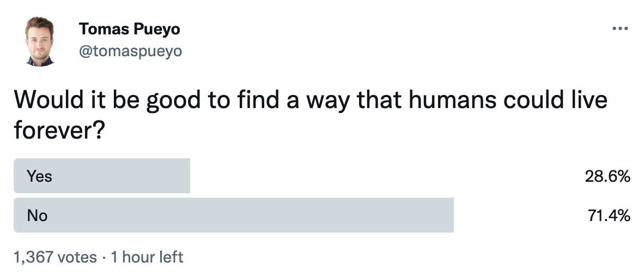Click the word "forever?" in the tweet
Image resolution: width=644 pixels, height=274 pixels.
point(58,131)
